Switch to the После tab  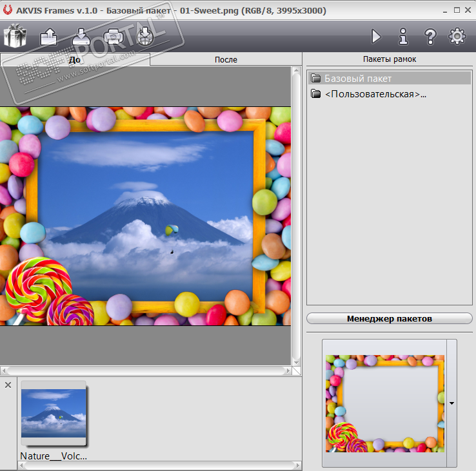click(x=226, y=59)
